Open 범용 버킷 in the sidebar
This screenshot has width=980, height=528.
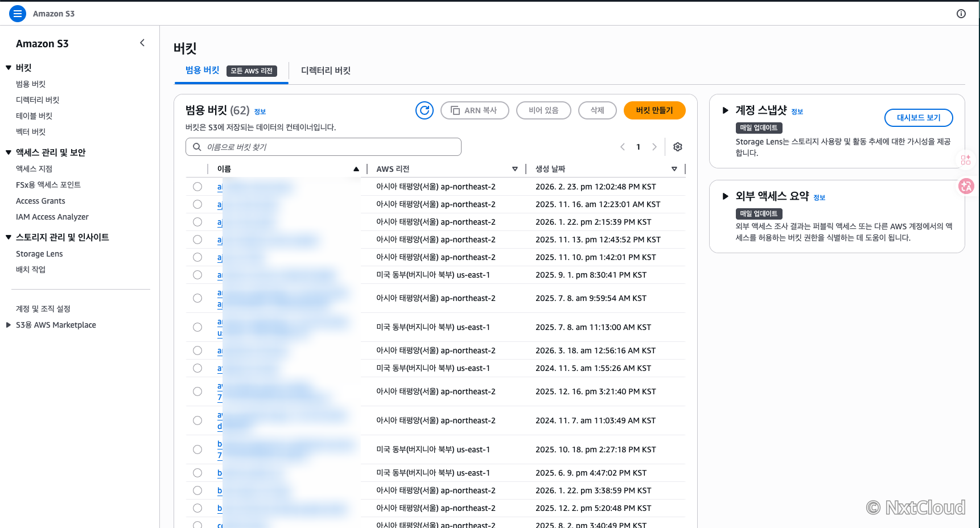[31, 84]
